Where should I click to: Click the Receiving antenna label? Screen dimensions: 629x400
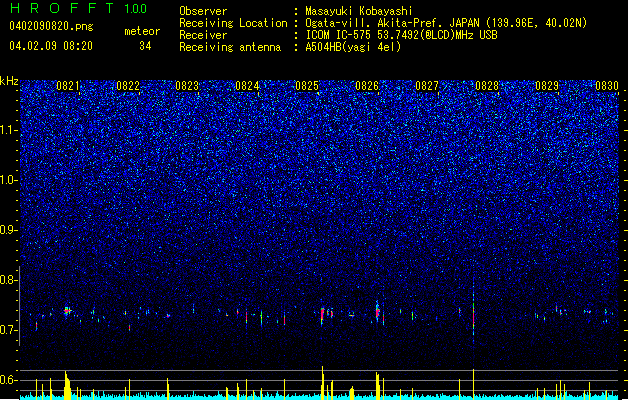click(230, 47)
